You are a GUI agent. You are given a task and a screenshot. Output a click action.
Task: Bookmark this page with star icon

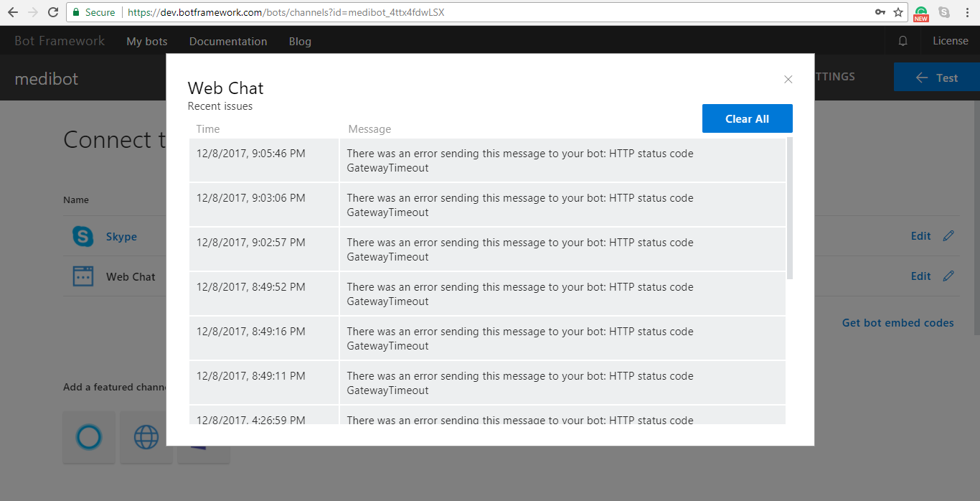[x=898, y=12]
